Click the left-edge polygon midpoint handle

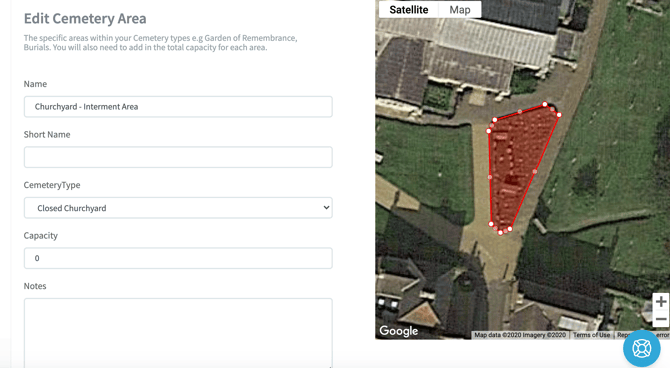pos(490,177)
